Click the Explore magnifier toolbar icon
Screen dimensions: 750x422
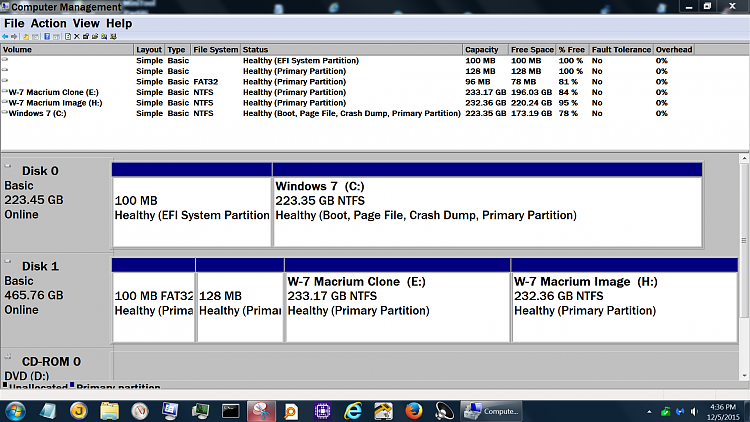[x=104, y=36]
